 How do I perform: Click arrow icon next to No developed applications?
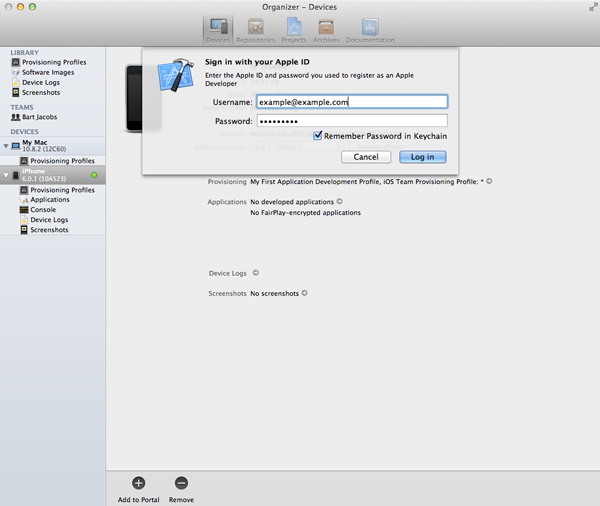pyautogui.click(x=339, y=201)
